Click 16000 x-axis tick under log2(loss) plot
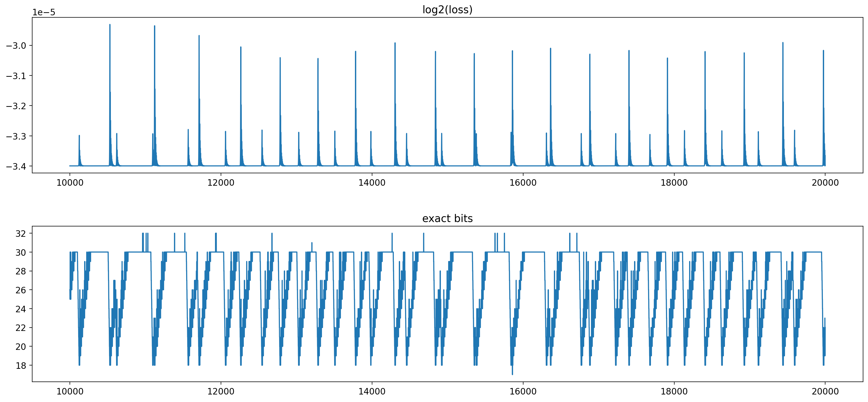This screenshot has width=868, height=402. coord(523,183)
